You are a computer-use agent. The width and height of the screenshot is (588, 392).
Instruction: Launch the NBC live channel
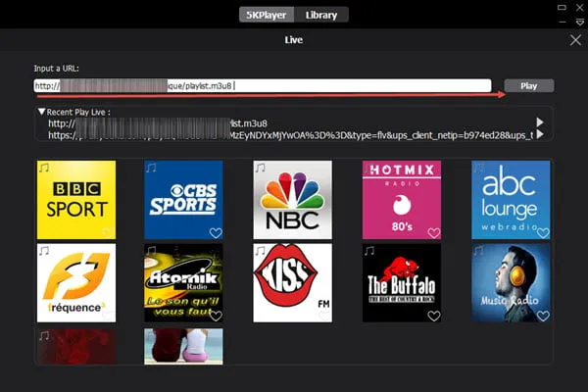[292, 200]
